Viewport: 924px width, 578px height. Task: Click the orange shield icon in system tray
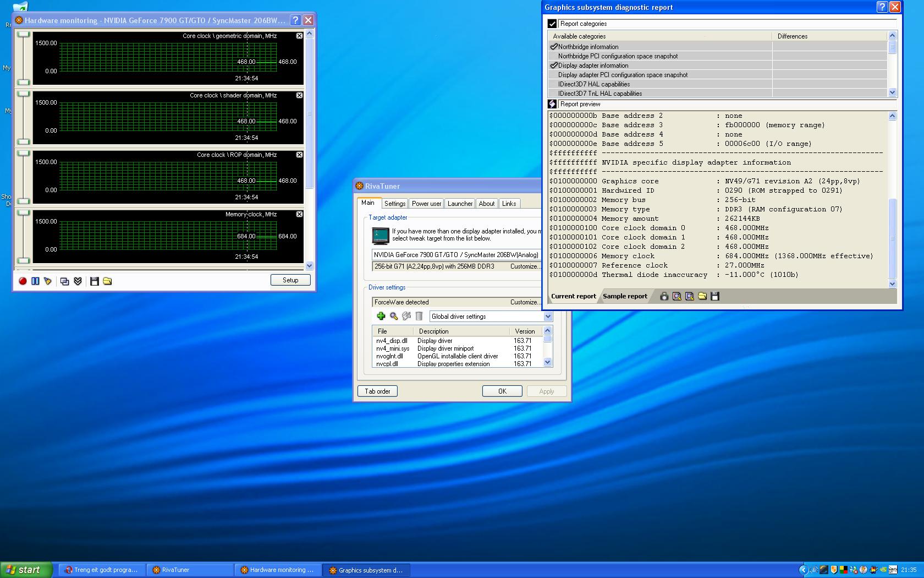(x=834, y=570)
